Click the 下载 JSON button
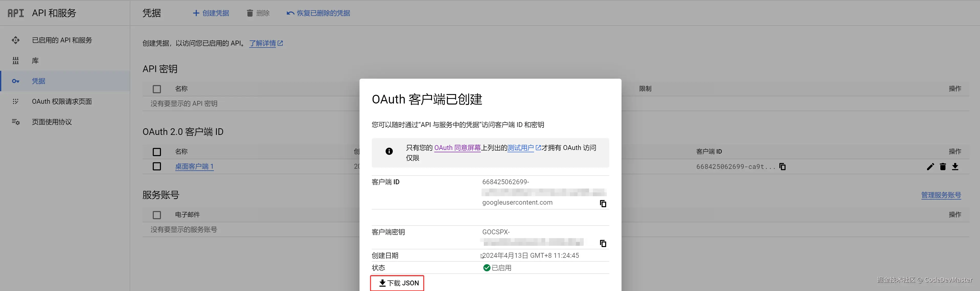This screenshot has width=980, height=291. tap(397, 283)
